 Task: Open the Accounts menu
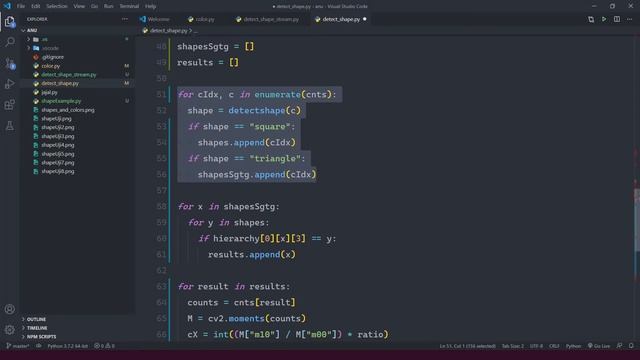pyautogui.click(x=10, y=309)
